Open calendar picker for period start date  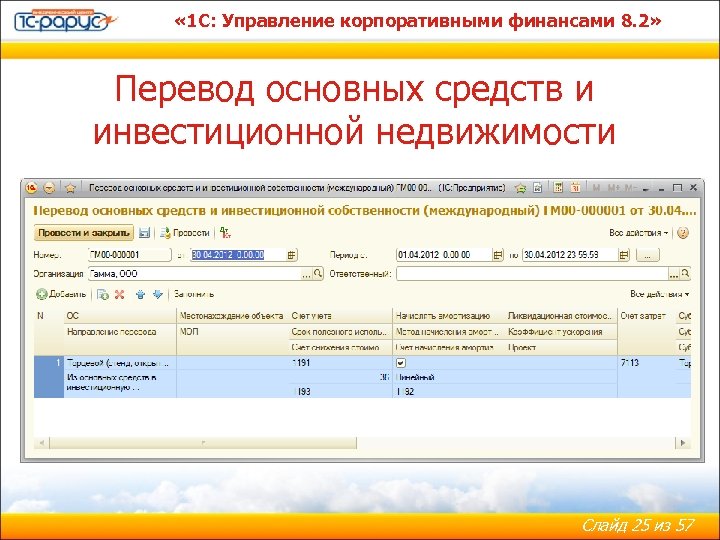[x=498, y=255]
